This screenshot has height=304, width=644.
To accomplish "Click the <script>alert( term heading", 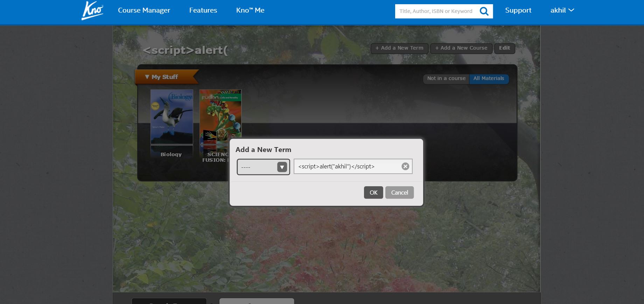I will point(185,50).
